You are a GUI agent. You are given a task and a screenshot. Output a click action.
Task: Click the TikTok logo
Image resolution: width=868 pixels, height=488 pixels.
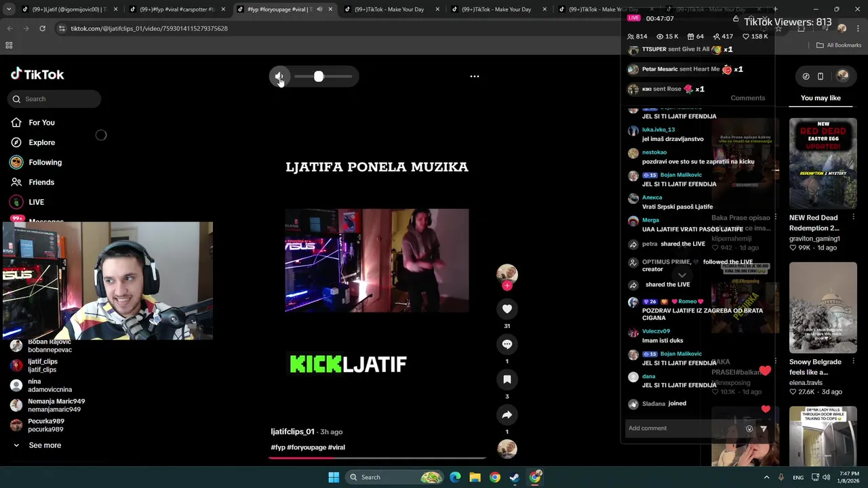(x=37, y=74)
